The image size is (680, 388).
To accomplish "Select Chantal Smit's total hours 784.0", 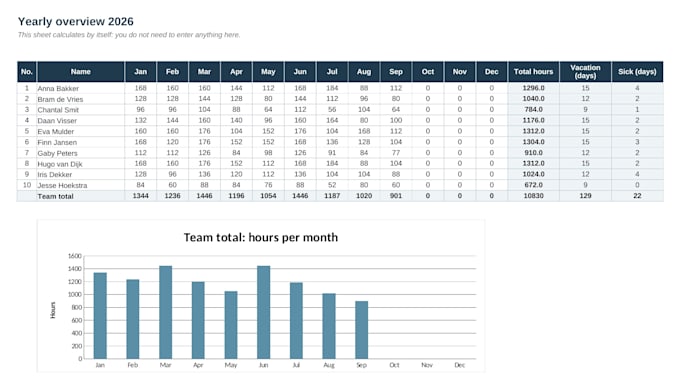I will point(533,110).
